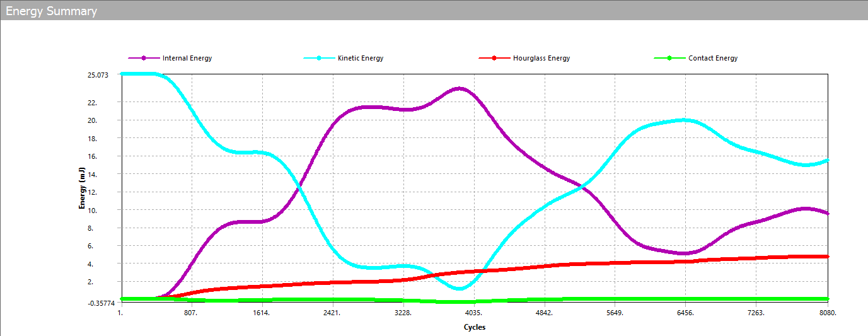The image size is (868, 336).
Task: Click the 1614. cycles axis tick label
Action: pyautogui.click(x=262, y=313)
